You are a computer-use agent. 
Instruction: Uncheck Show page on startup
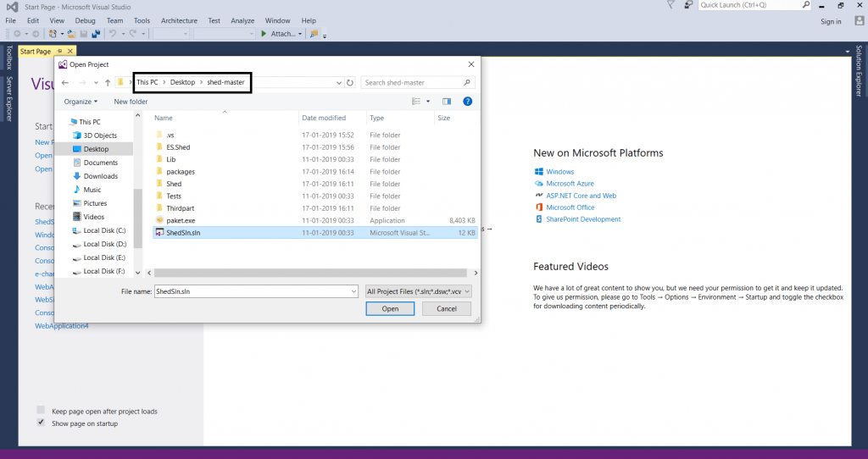[x=41, y=423]
